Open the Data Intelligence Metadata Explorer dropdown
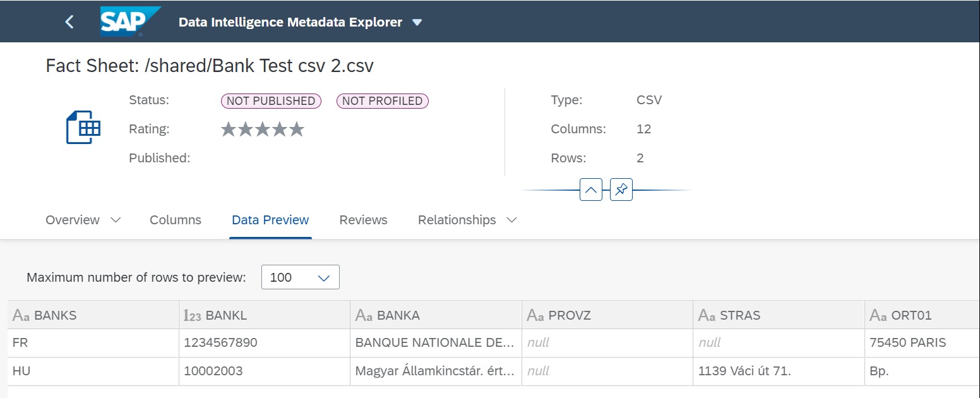The height and width of the screenshot is (398, 980). pyautogui.click(x=417, y=22)
